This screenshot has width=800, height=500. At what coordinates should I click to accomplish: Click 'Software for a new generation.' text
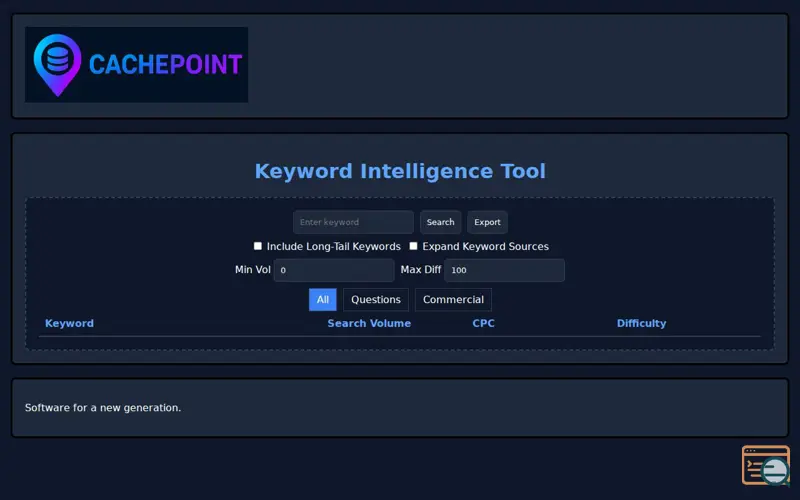coord(103,408)
